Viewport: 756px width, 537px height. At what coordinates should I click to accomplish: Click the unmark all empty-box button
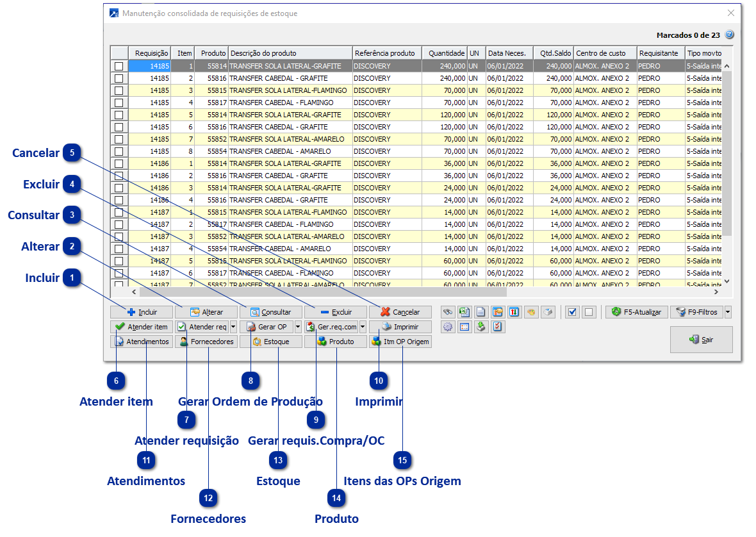(x=589, y=312)
